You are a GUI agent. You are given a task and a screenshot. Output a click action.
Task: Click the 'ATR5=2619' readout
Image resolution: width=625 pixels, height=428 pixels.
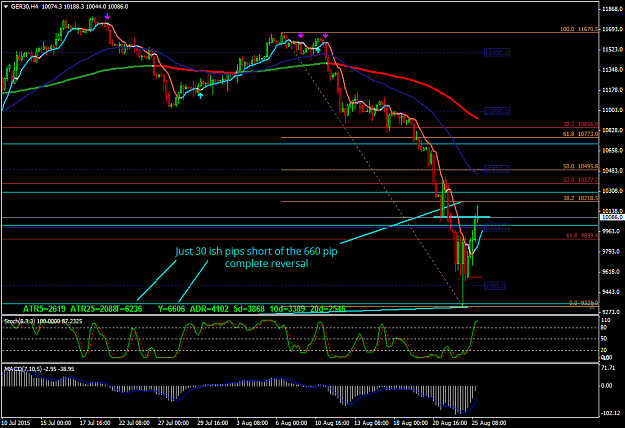pos(44,309)
